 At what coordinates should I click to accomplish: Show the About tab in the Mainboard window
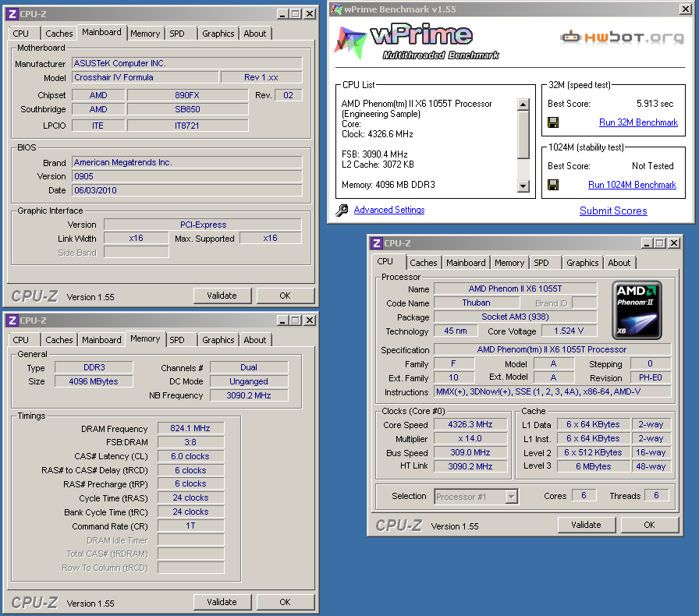[x=255, y=34]
